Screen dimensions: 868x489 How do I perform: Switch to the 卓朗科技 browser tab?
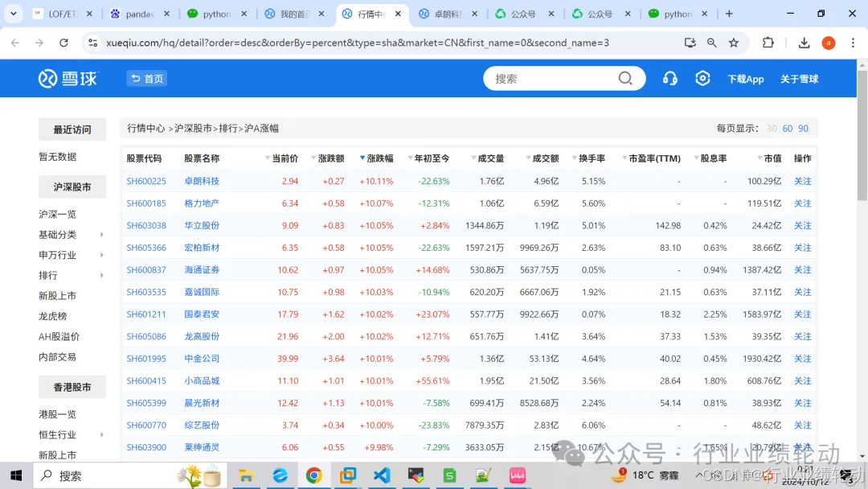click(448, 14)
